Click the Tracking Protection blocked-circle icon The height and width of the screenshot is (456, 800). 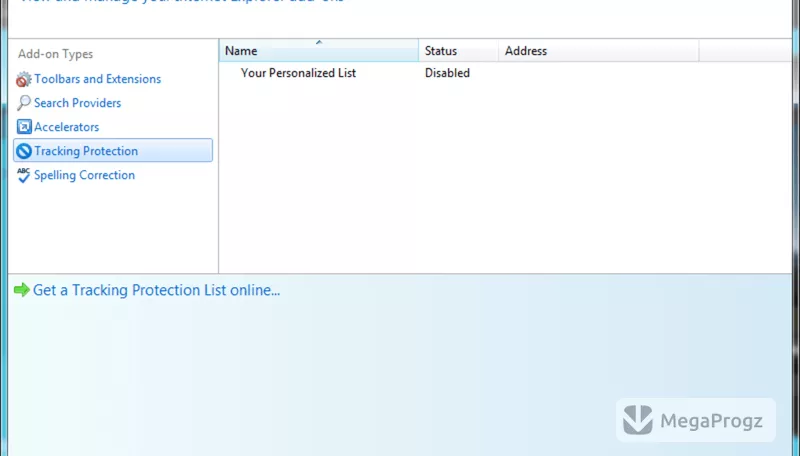[24, 151]
